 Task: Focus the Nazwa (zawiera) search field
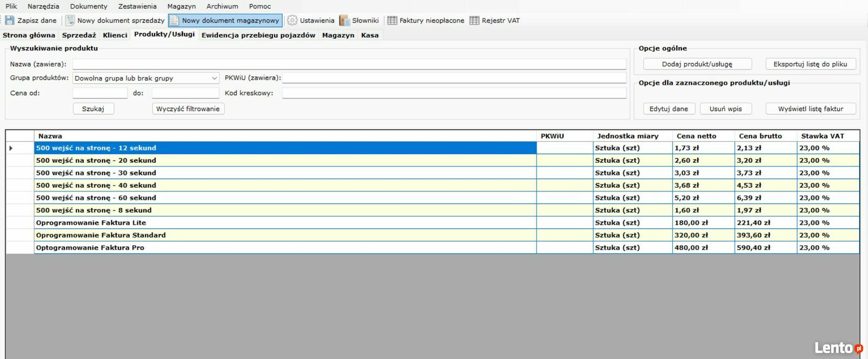349,64
